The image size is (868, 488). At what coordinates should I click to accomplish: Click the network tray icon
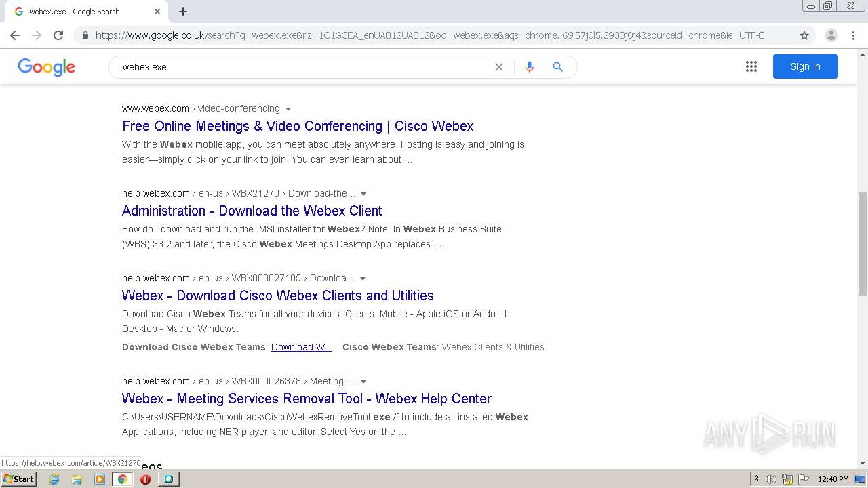[x=787, y=479]
